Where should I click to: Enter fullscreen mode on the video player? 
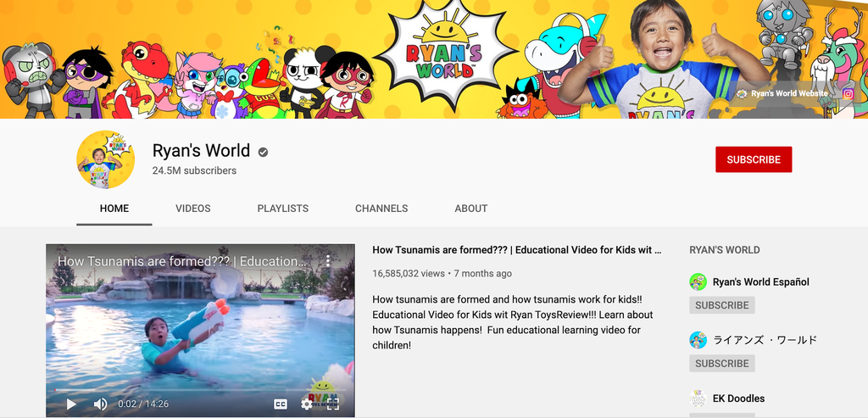click(x=332, y=404)
